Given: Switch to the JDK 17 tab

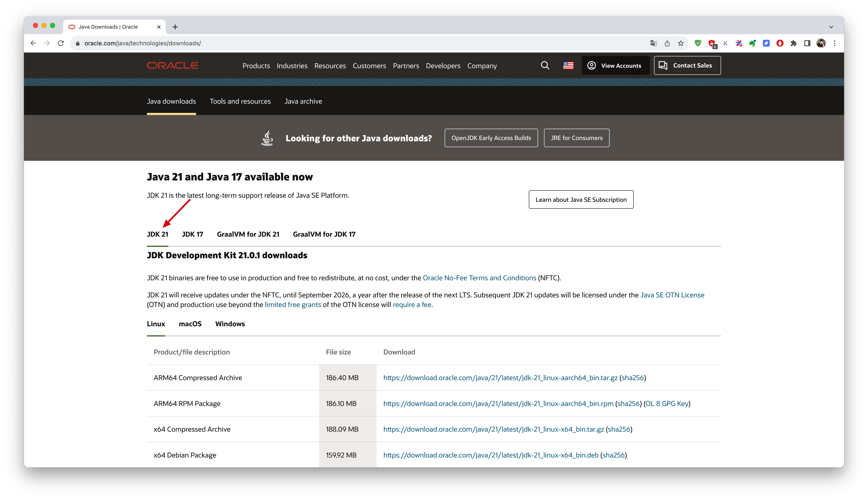Looking at the screenshot, I should (192, 234).
